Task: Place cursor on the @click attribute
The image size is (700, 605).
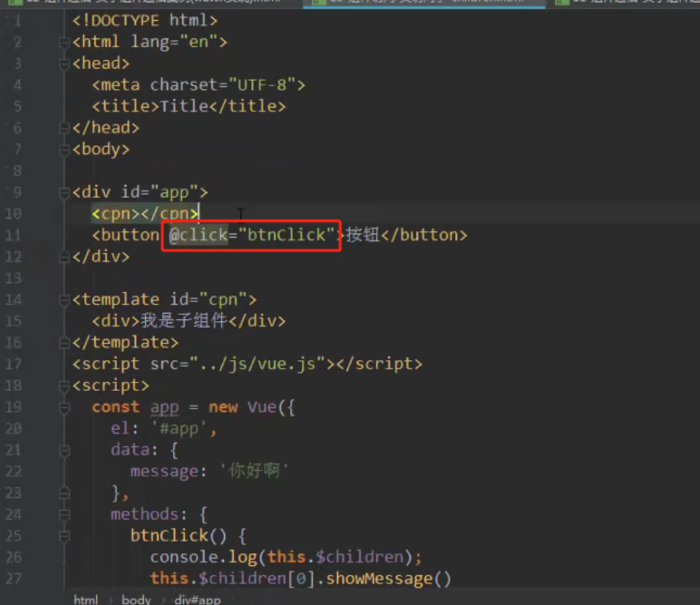Action: (x=199, y=235)
